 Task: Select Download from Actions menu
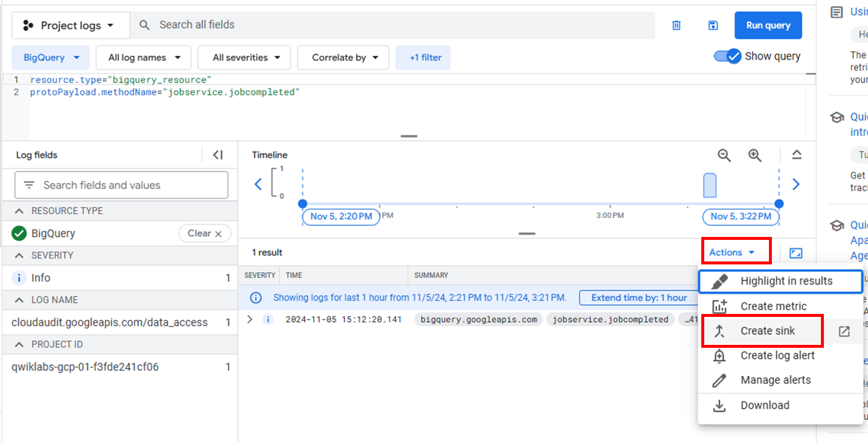(x=780, y=406)
